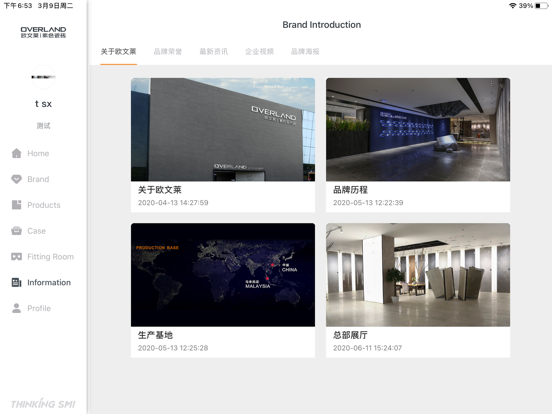Open Brand section label
Image resolution: width=552 pixels, height=414 pixels.
coord(38,179)
